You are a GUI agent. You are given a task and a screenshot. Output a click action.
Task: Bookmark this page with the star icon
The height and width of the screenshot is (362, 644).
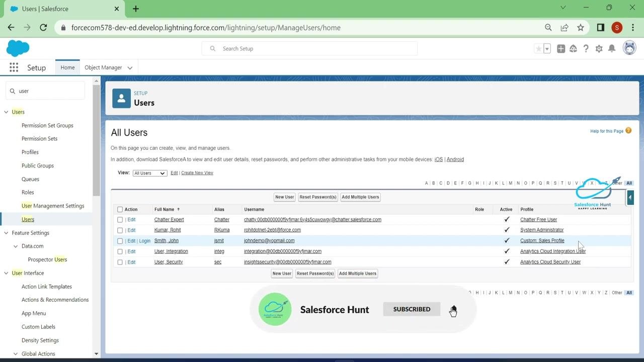(581, 28)
